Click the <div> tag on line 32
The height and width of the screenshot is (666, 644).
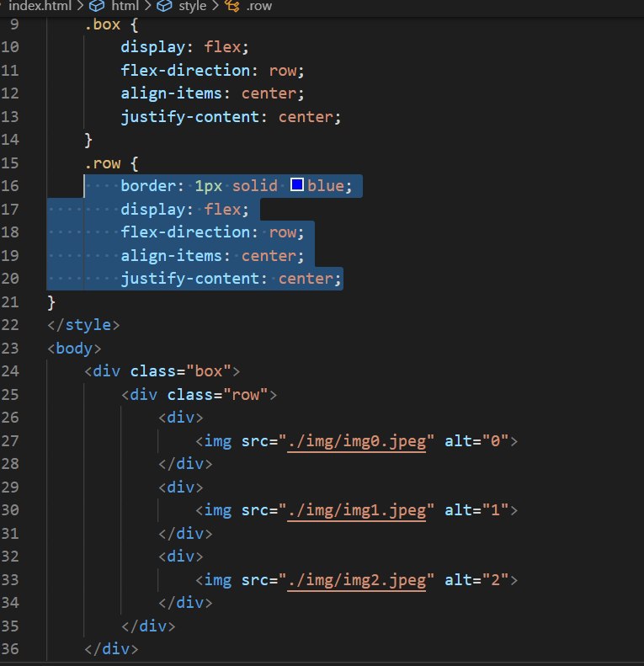pos(180,557)
